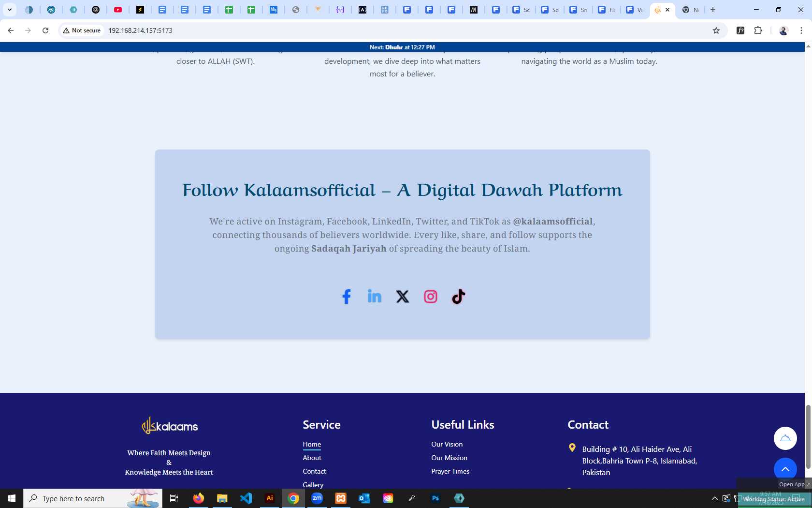Open Photoshop from the taskbar
Image resolution: width=812 pixels, height=508 pixels.
point(435,498)
